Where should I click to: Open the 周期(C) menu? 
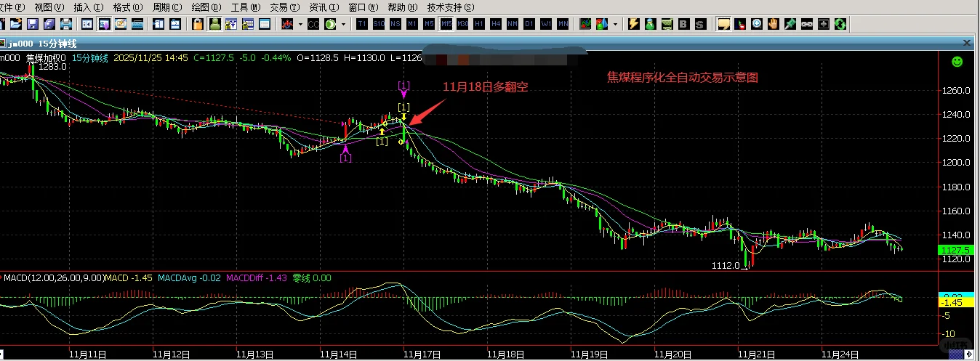pyautogui.click(x=166, y=7)
